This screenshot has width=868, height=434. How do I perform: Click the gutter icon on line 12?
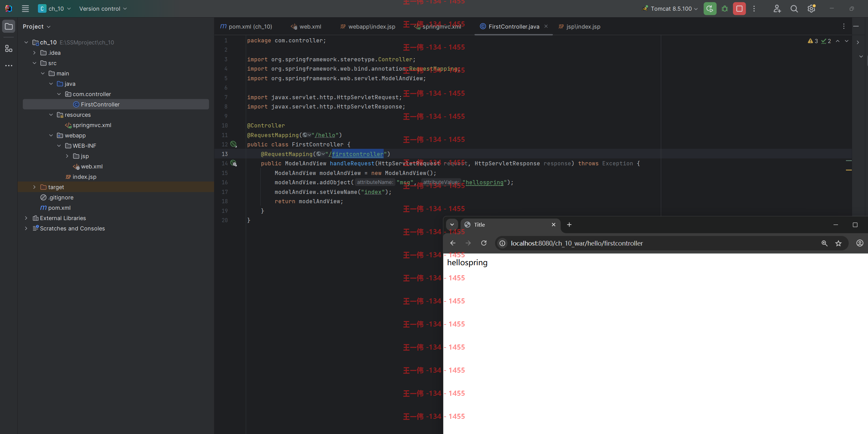pyautogui.click(x=233, y=144)
